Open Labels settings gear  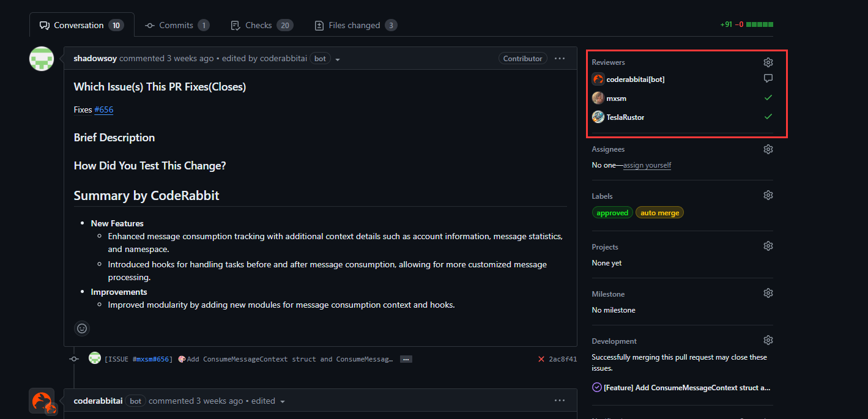tap(768, 195)
